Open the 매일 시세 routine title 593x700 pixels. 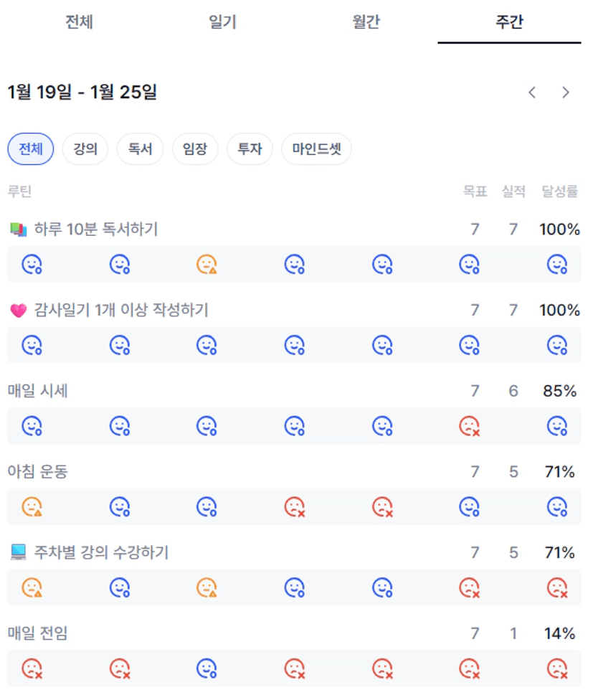pos(38,392)
